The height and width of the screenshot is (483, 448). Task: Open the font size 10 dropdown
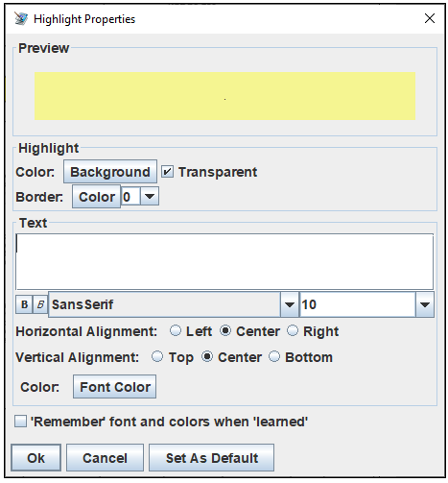point(425,304)
